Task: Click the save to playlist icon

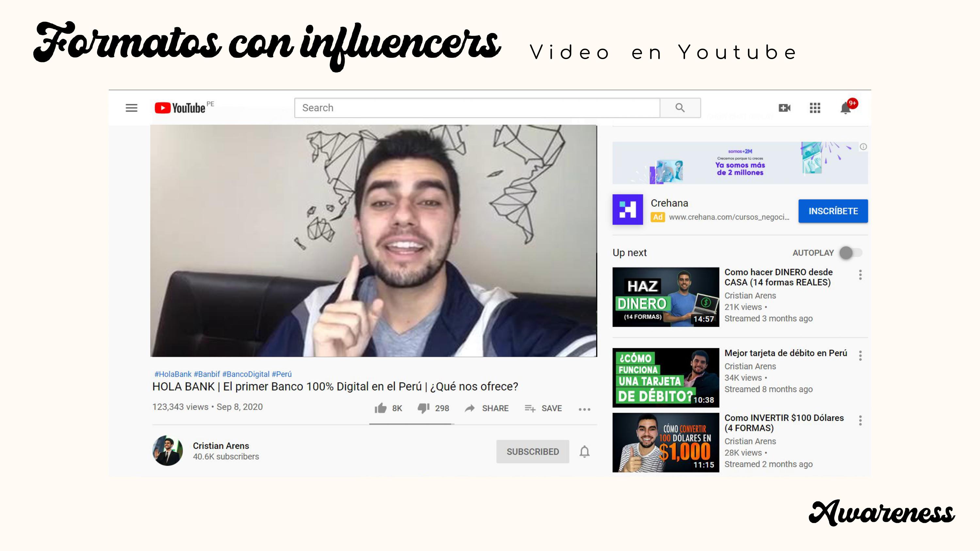Action: point(530,408)
